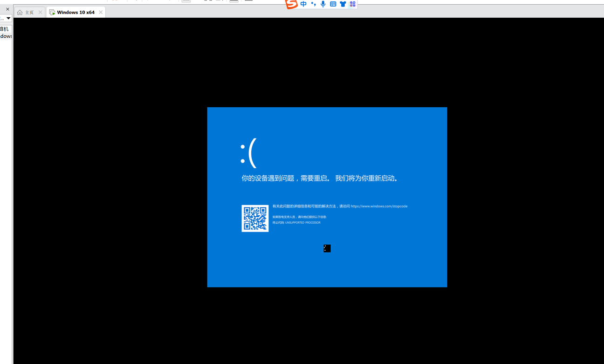The height and width of the screenshot is (364, 604).
Task: Select the Windows 10 x64 tab
Action: (x=75, y=12)
